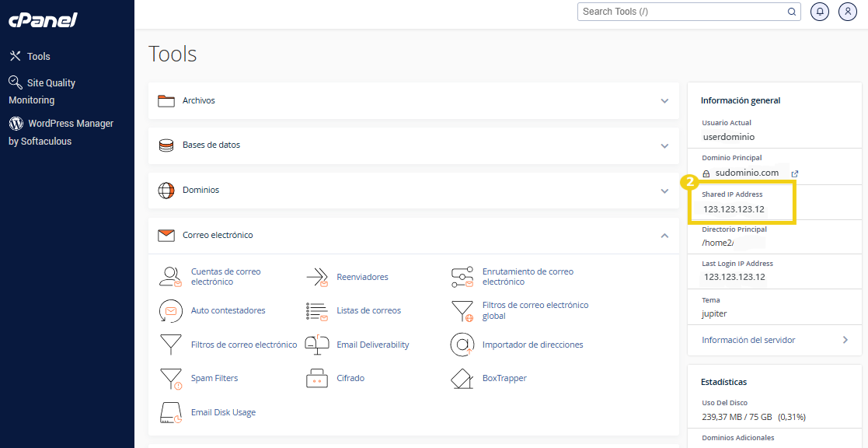Click the Email Deliverability mailbox icon
This screenshot has width=868, height=448.
pyautogui.click(x=316, y=345)
